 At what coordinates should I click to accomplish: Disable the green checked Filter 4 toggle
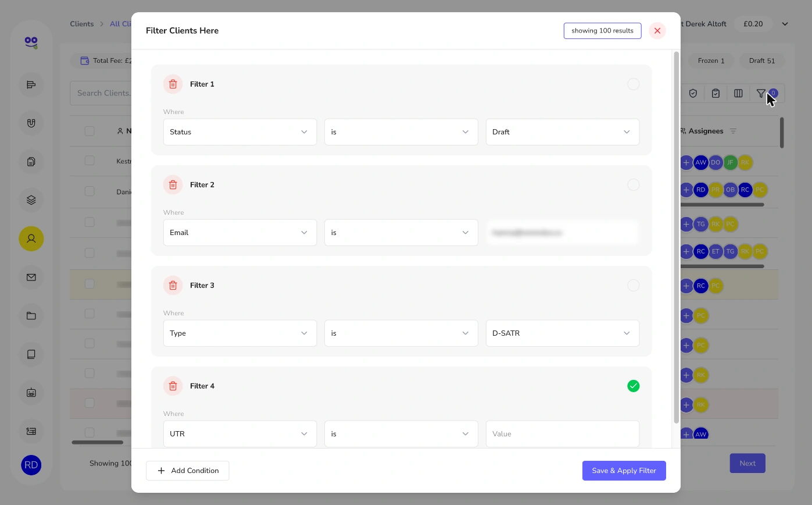(x=634, y=386)
